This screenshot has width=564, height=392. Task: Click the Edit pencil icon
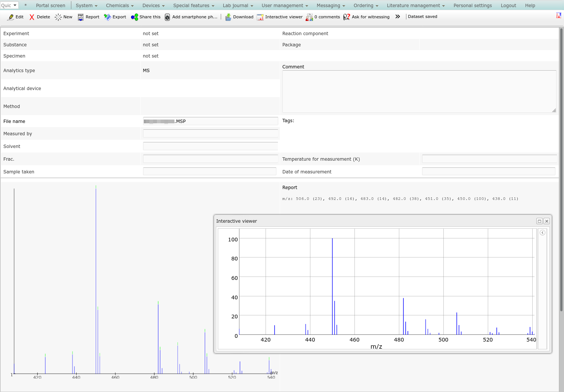coord(11,17)
